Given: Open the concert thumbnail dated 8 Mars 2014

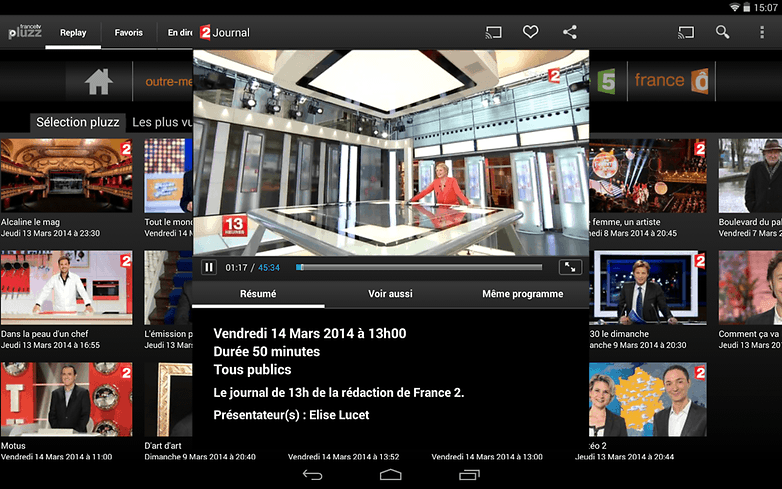Looking at the screenshot, I should point(648,176).
